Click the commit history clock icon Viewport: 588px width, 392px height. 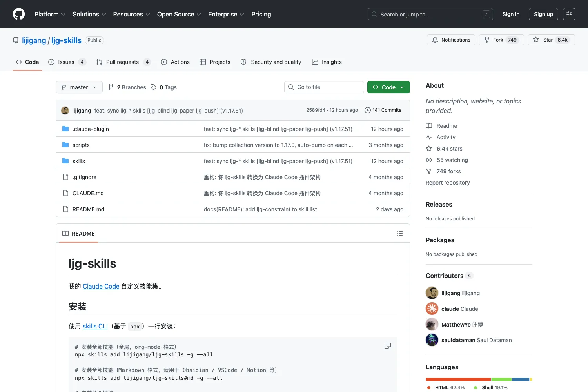click(367, 110)
